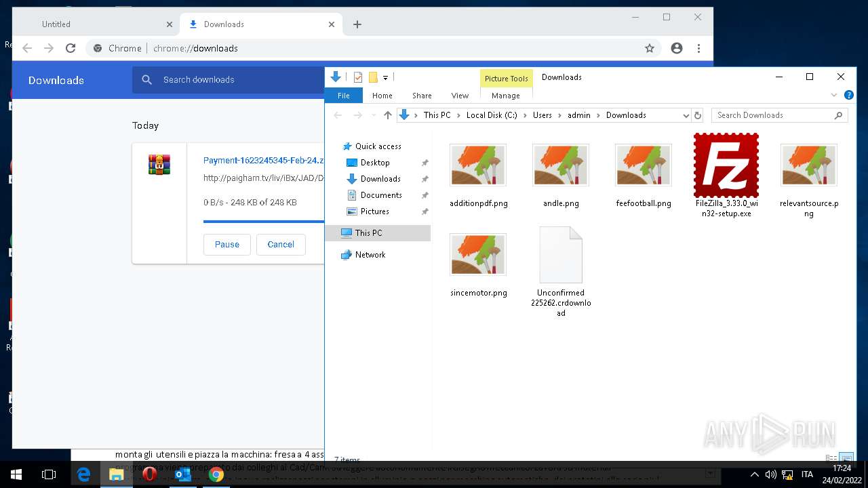Click the Picture Tools contextual tab
Image resolution: width=868 pixels, height=488 pixels.
[x=506, y=79]
